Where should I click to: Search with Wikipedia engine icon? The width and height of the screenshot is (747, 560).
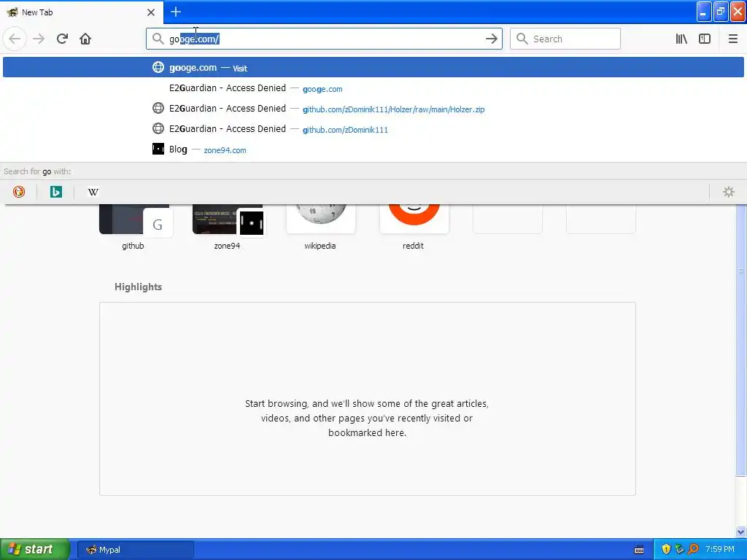point(93,192)
